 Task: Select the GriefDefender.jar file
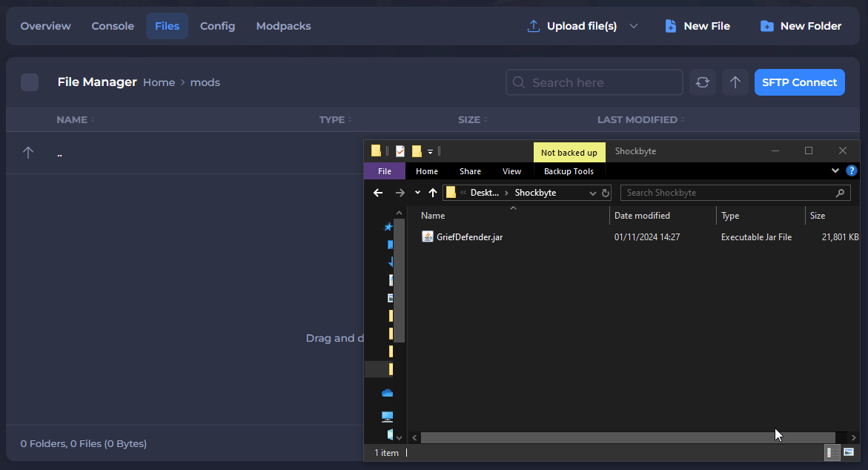point(469,237)
